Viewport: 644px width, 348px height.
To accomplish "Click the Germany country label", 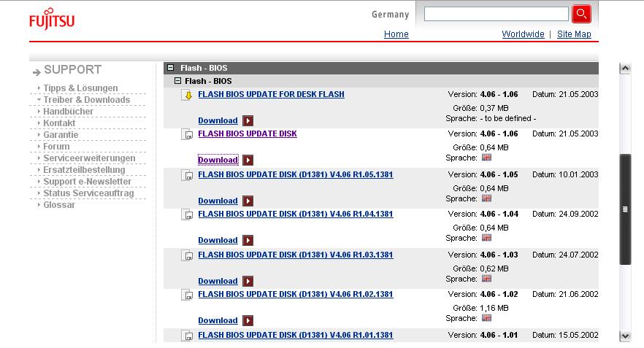I will (390, 15).
